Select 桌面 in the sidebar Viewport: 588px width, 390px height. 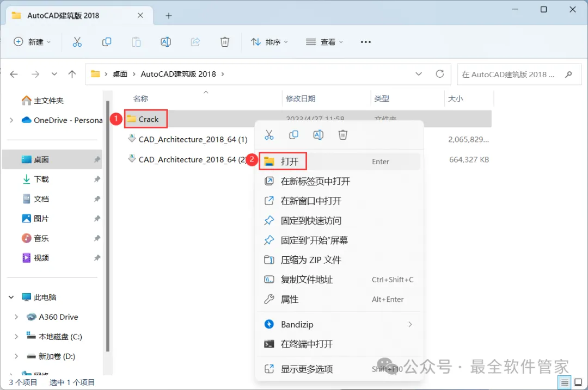(52, 159)
